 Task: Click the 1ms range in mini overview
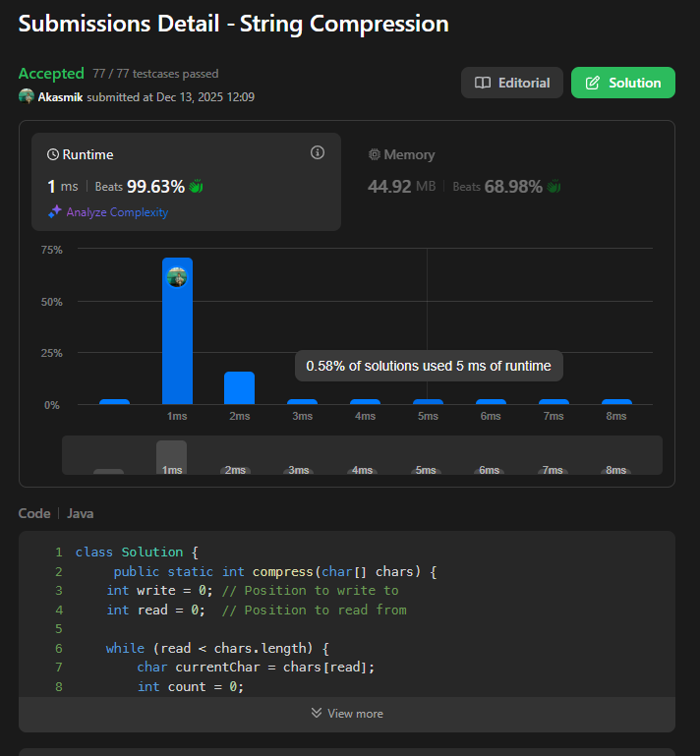pyautogui.click(x=172, y=457)
